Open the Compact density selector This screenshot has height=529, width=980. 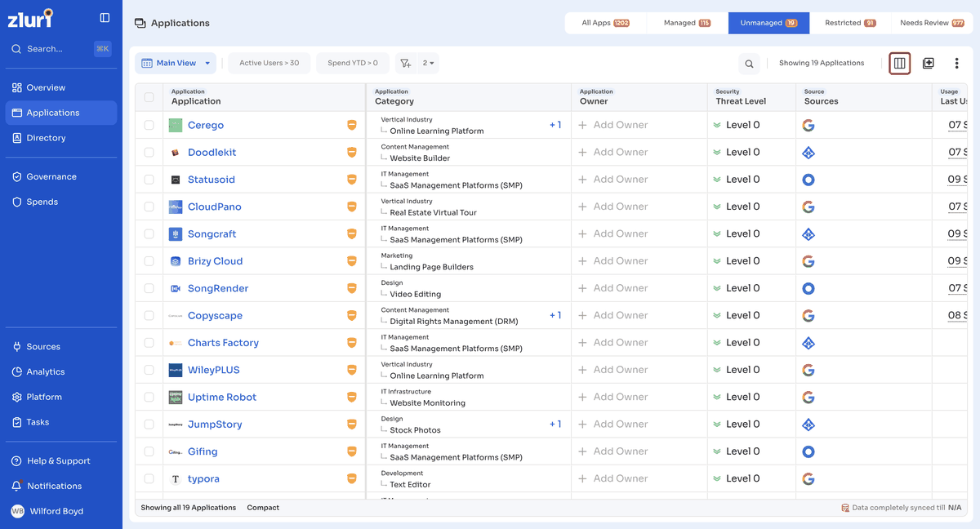click(x=263, y=508)
